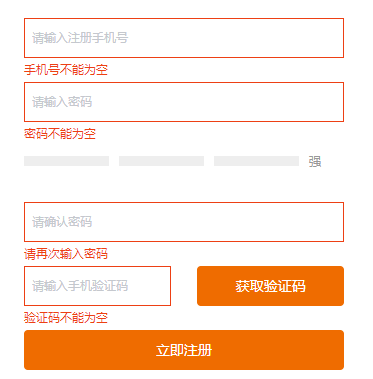Viewport: 373px width, 379px height.
Task: Click the 验证码不能为空 error message
Action: pos(66,318)
